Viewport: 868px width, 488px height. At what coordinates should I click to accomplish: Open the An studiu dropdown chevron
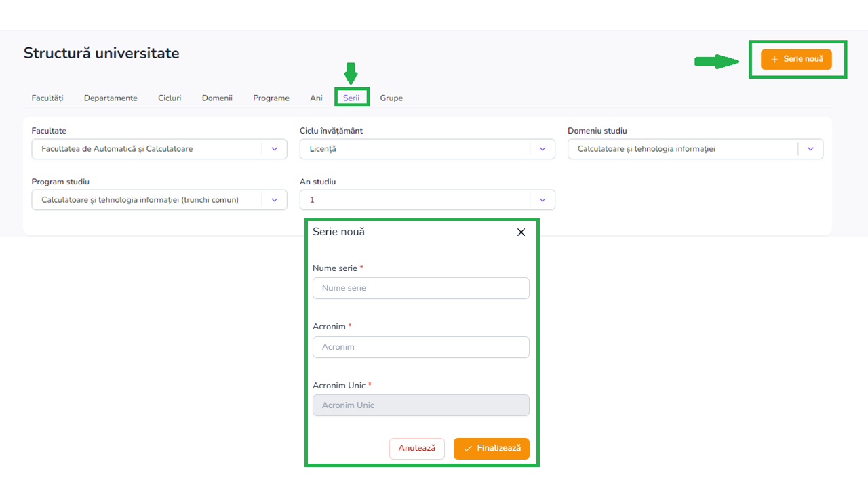(542, 200)
